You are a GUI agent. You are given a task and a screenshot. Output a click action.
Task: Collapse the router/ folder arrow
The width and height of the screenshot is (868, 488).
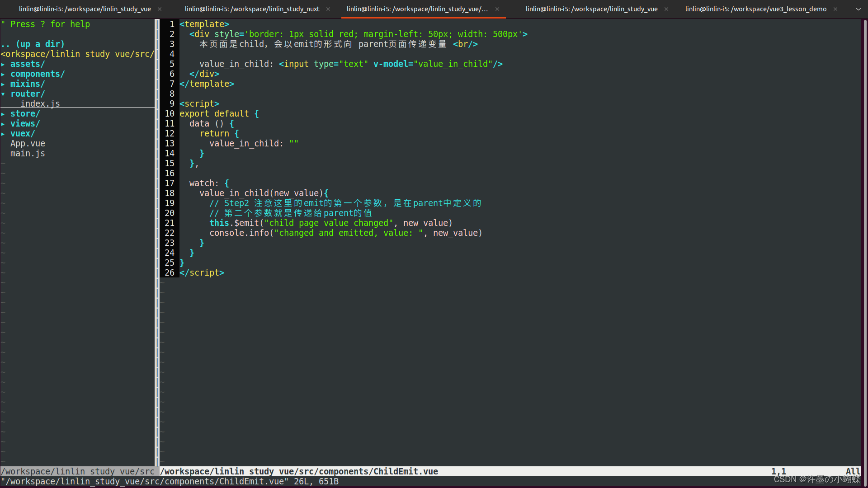pyautogui.click(x=3, y=94)
